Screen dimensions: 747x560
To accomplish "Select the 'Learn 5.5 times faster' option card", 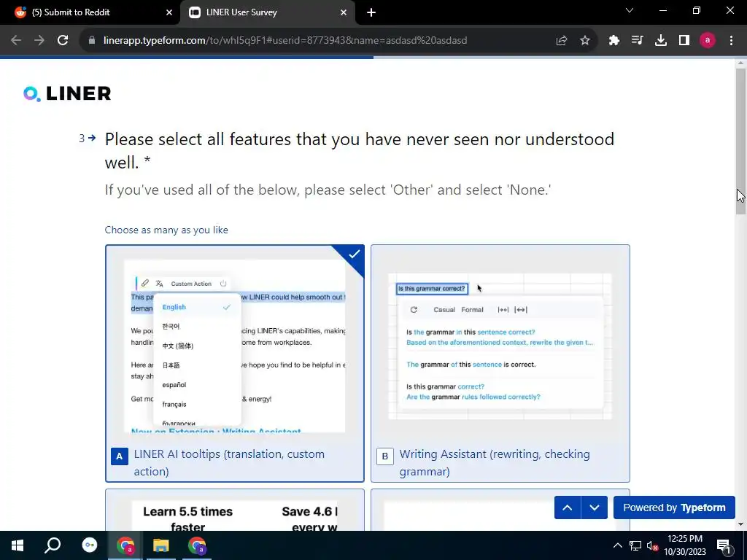I will point(235,510).
